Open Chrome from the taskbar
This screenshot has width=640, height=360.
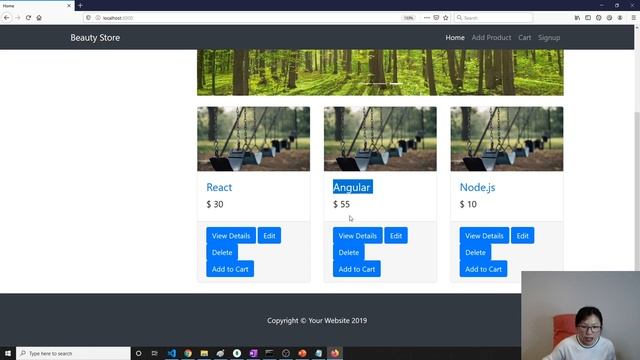(x=188, y=353)
